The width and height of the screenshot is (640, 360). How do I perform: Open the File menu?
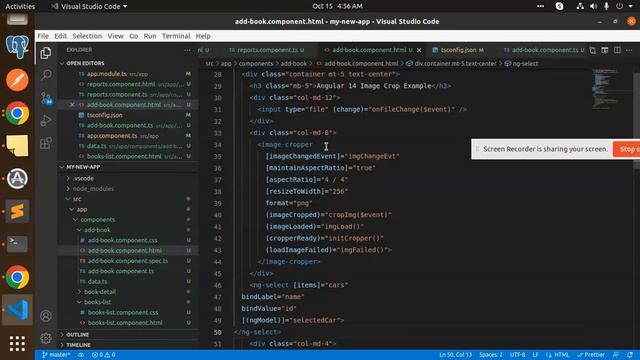point(43,36)
